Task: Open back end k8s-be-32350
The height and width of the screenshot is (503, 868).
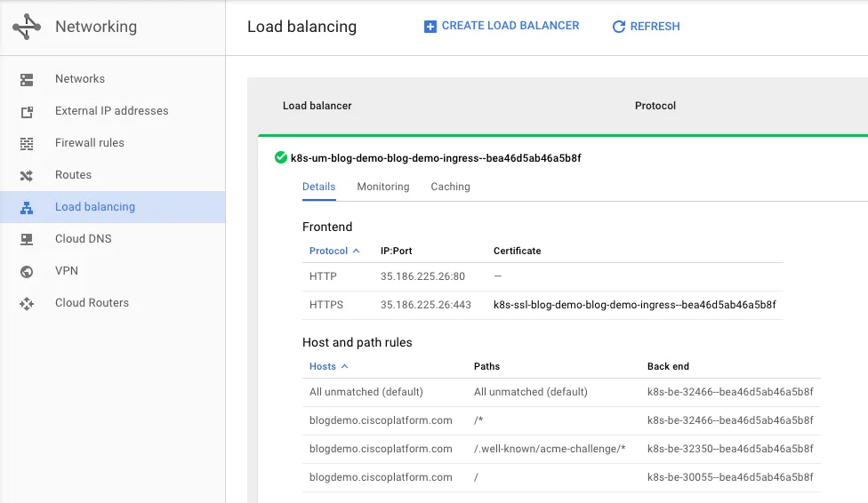Action: [730, 449]
